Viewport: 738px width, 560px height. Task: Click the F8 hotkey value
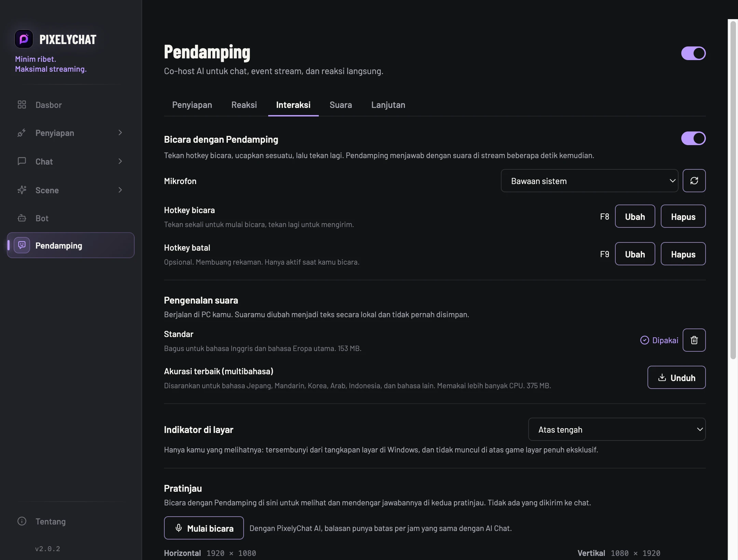[x=604, y=216]
